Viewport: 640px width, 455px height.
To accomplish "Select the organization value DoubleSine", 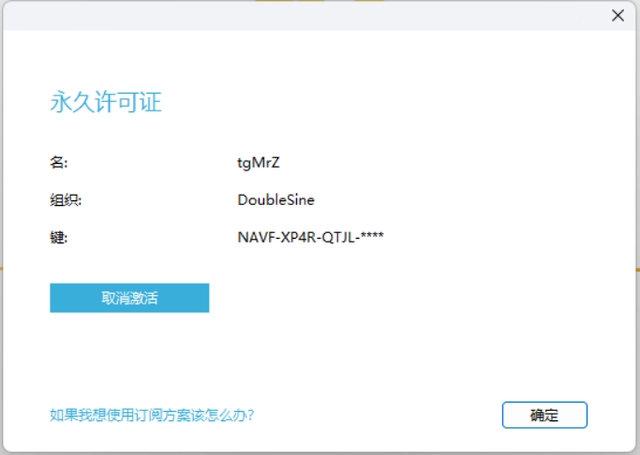I will [x=276, y=200].
